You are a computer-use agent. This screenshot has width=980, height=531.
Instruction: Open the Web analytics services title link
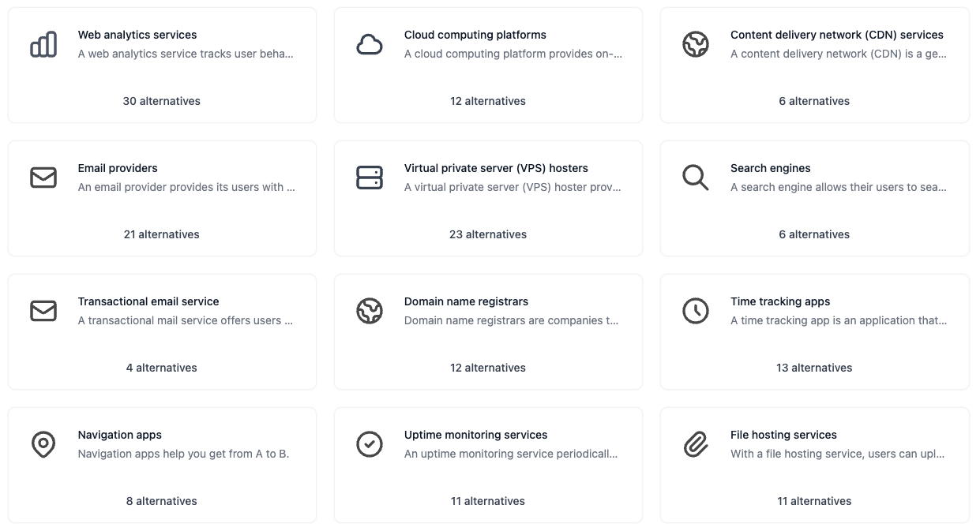click(137, 35)
